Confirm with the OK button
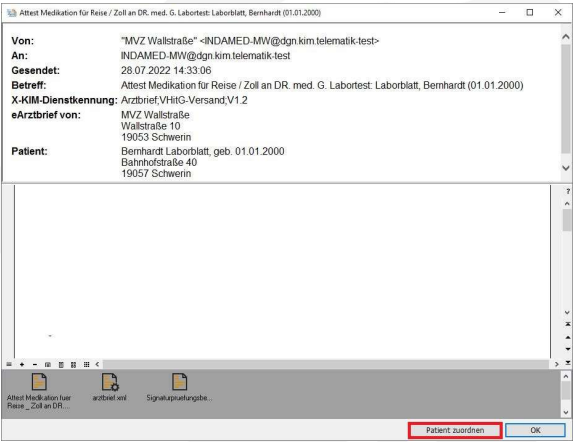The height and width of the screenshot is (442, 573). coord(535,430)
